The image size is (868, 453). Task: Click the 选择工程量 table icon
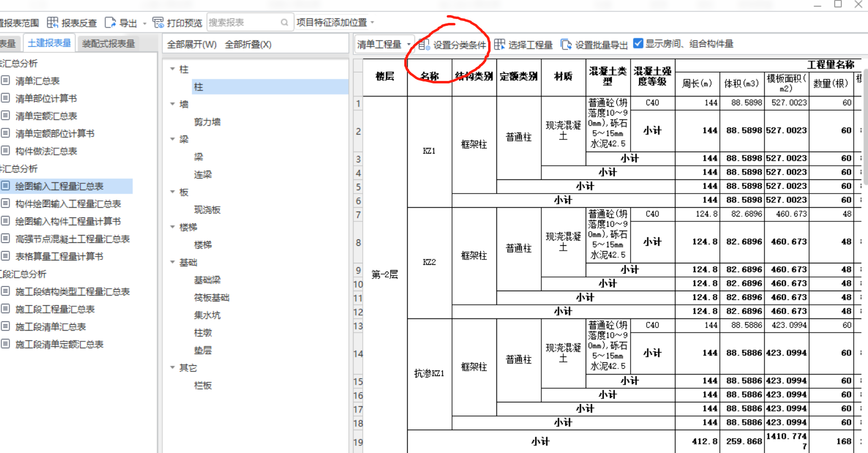tap(499, 44)
